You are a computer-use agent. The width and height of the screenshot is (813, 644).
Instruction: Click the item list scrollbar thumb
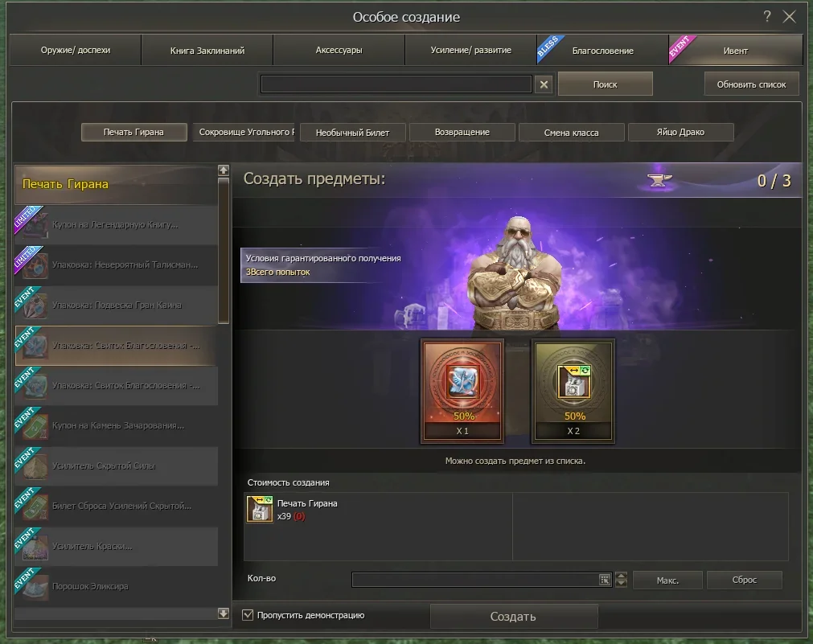pyautogui.click(x=224, y=251)
